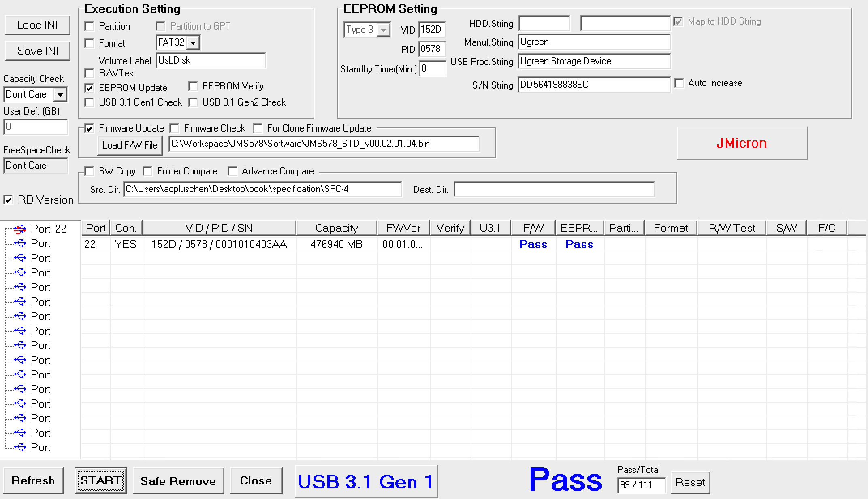868x499 pixels.
Task: Enable the Partition checkbox
Action: [x=90, y=27]
